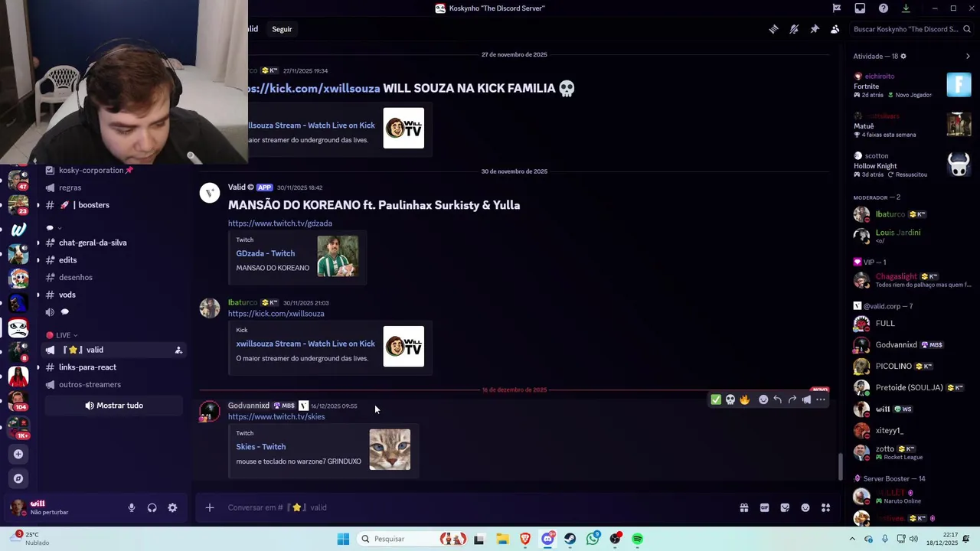
Task: Open the Help question mark icon
Action: coord(884,8)
